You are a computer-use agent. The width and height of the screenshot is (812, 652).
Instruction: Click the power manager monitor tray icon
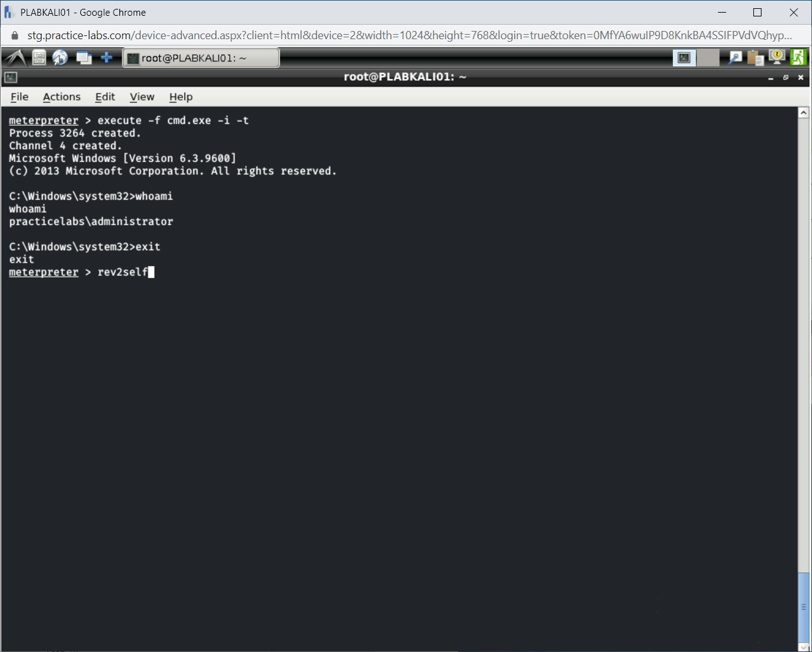point(777,57)
